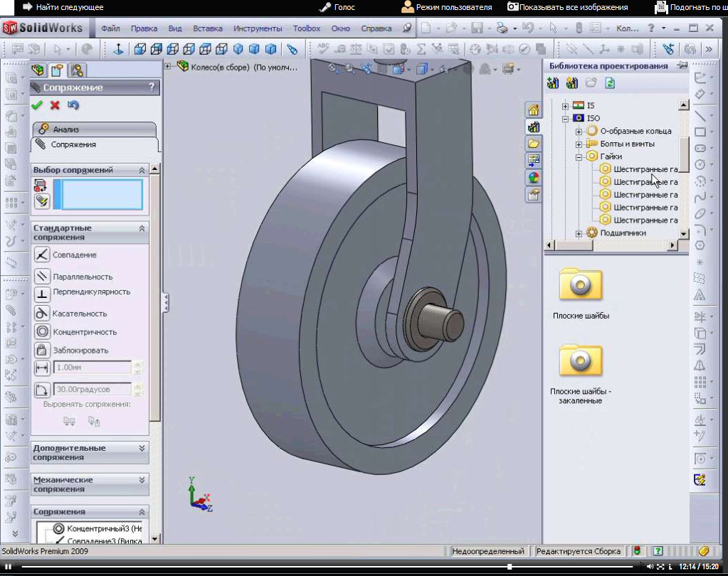Open the Инструменты menu
Screen dimensions: 728x576
pyautogui.click(x=258, y=28)
